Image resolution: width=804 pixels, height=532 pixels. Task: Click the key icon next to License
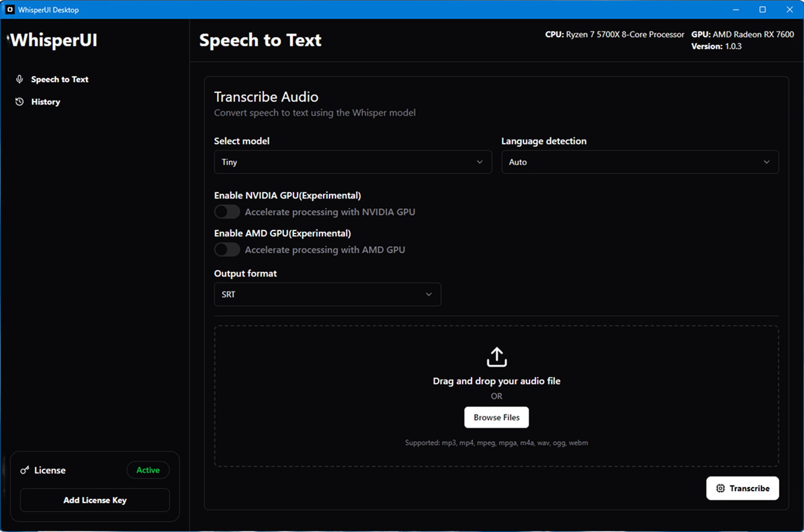tap(25, 471)
